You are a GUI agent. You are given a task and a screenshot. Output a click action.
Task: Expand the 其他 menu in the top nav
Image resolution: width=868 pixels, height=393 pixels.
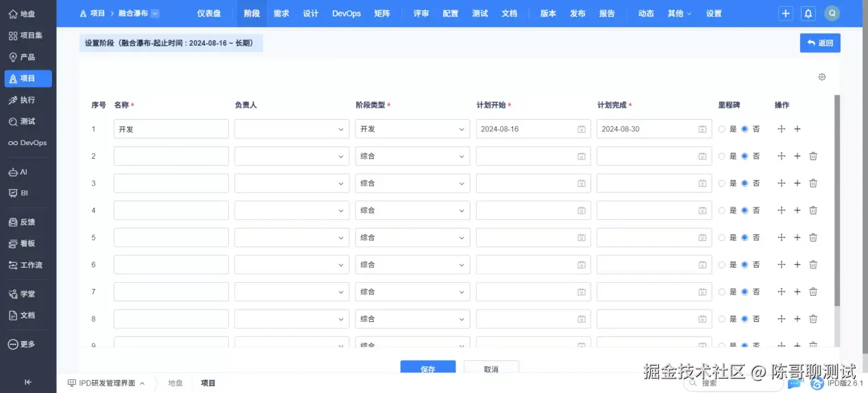(680, 13)
